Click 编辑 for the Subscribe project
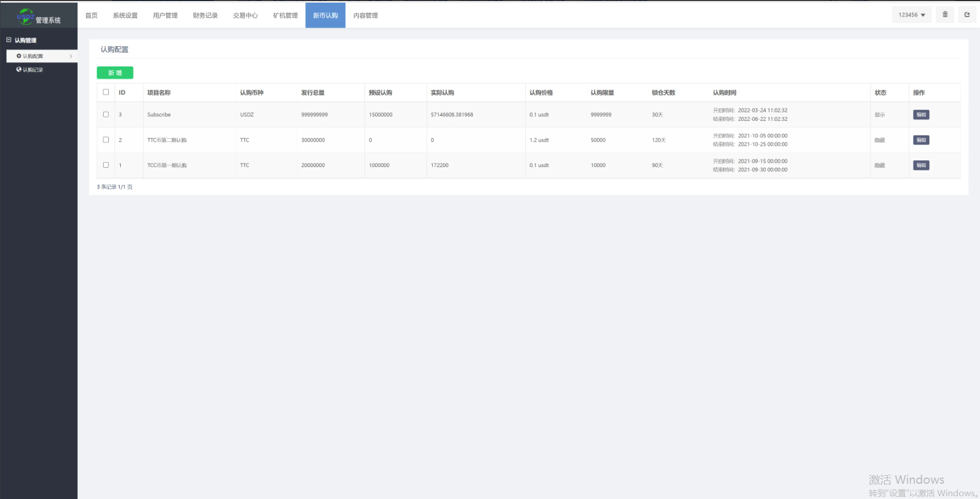The height and width of the screenshot is (499, 980). coord(921,115)
